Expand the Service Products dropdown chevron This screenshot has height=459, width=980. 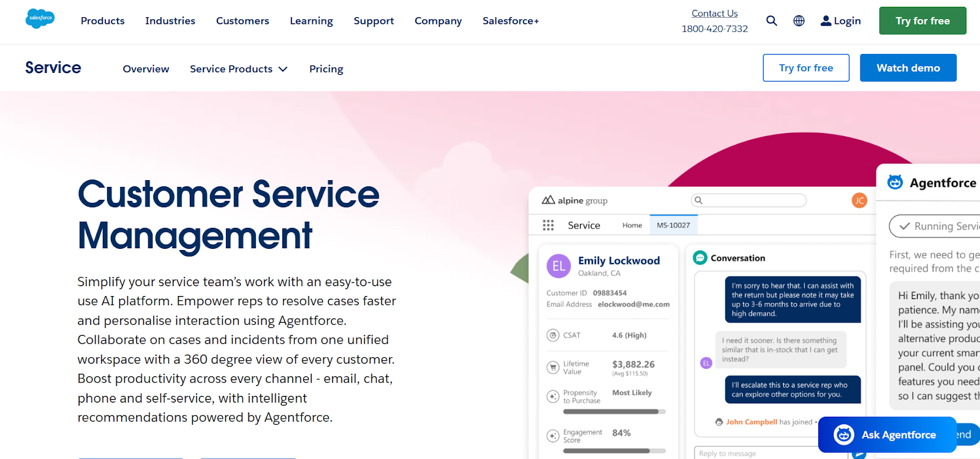(x=283, y=69)
